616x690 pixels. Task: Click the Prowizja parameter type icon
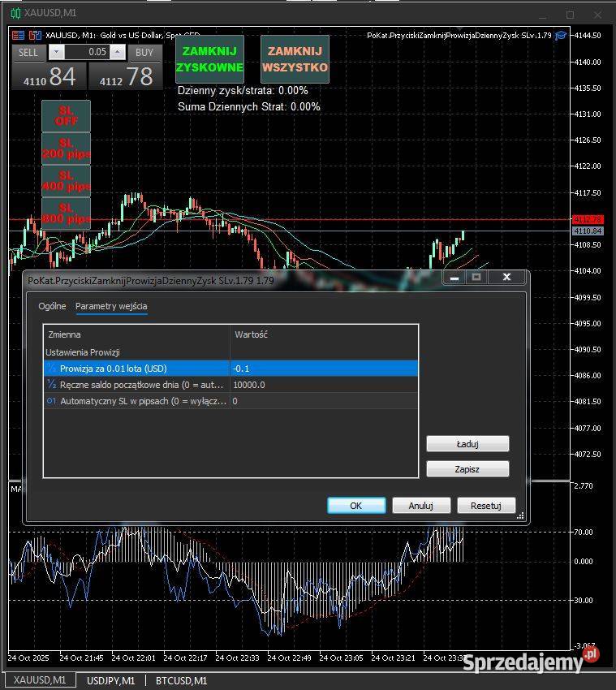point(52,369)
